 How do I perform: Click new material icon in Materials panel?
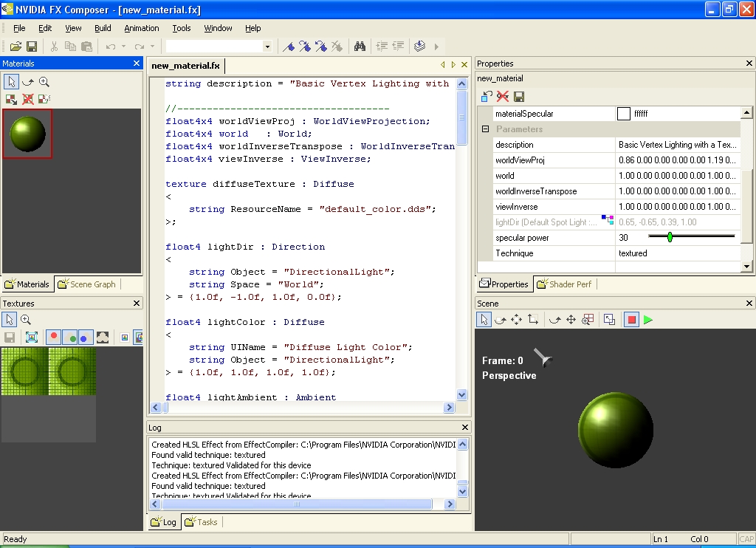(44, 99)
